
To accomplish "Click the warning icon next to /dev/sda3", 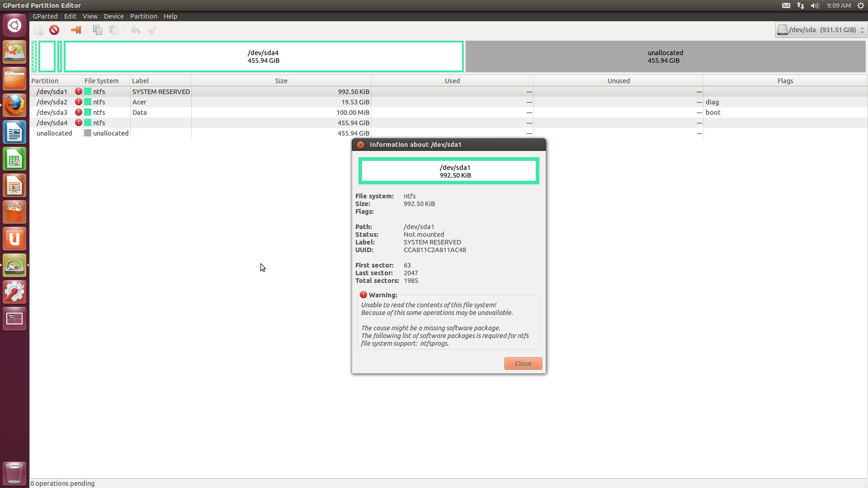I will (79, 112).
